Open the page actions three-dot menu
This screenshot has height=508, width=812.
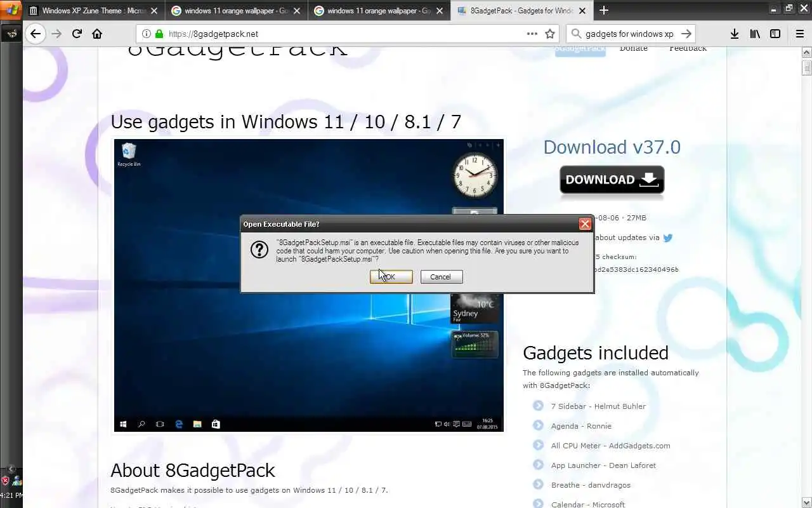tap(532, 34)
